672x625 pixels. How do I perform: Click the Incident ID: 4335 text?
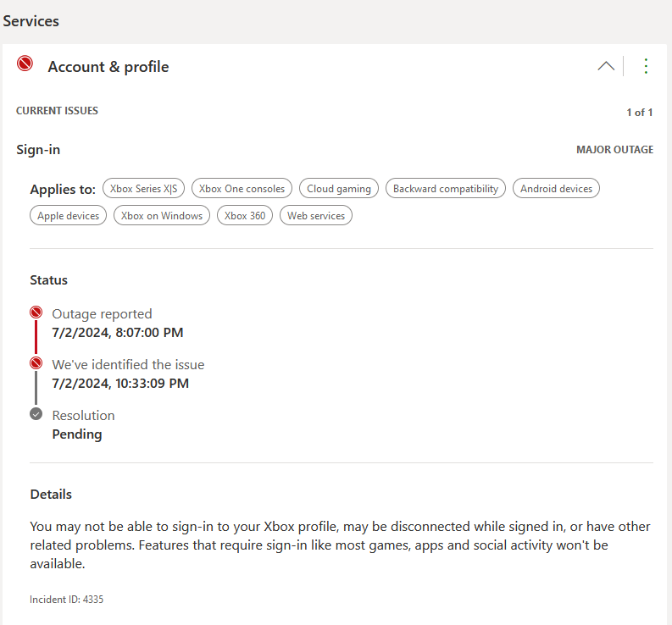(66, 600)
